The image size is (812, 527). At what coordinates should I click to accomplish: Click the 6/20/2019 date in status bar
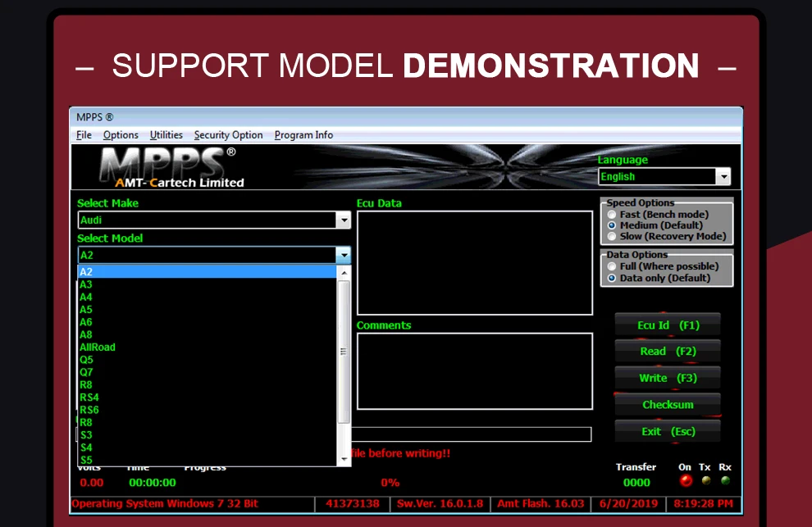(x=628, y=504)
